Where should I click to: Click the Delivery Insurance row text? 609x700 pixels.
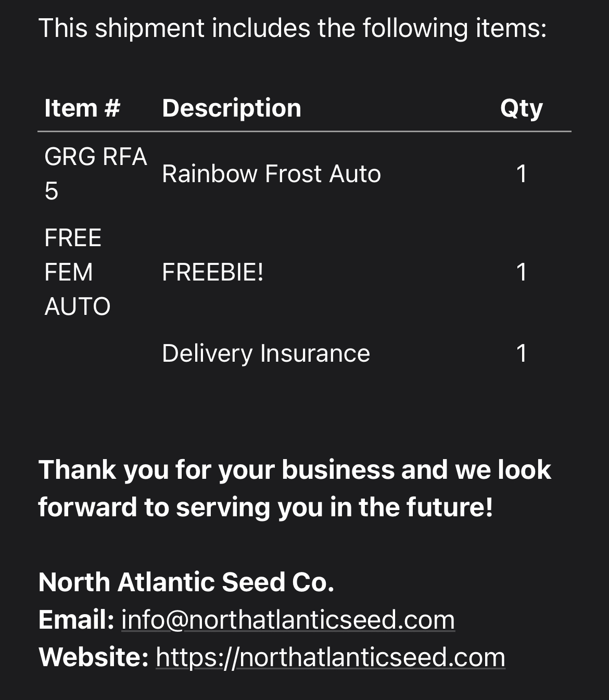pyautogui.click(x=266, y=353)
